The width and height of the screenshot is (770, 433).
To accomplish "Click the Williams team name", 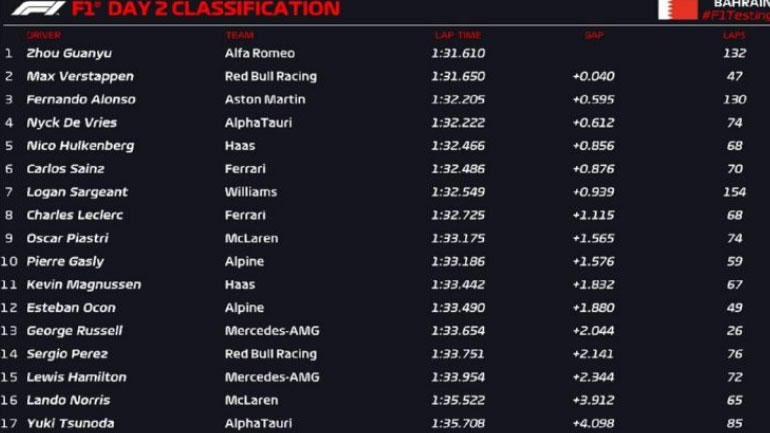I will [x=251, y=192].
